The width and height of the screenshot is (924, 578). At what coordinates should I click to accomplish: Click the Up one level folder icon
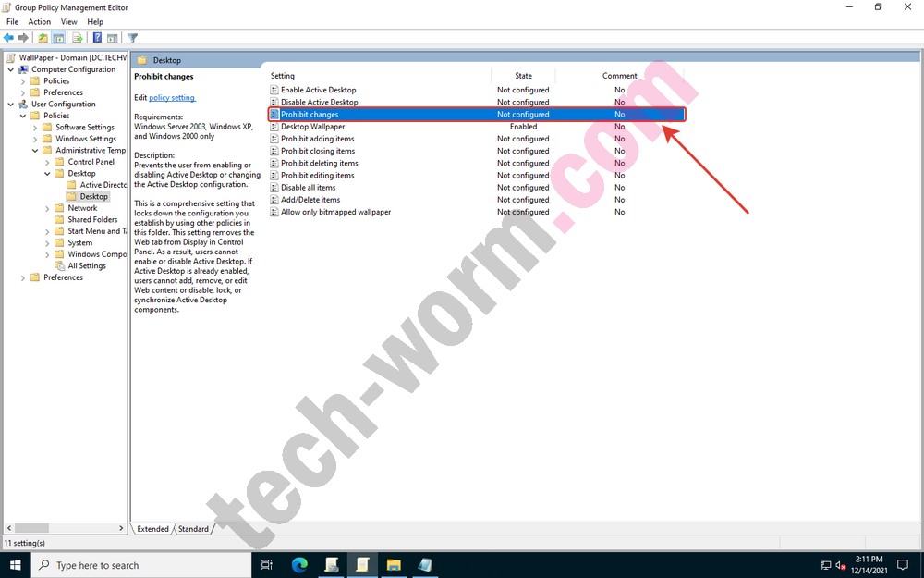pyautogui.click(x=43, y=38)
